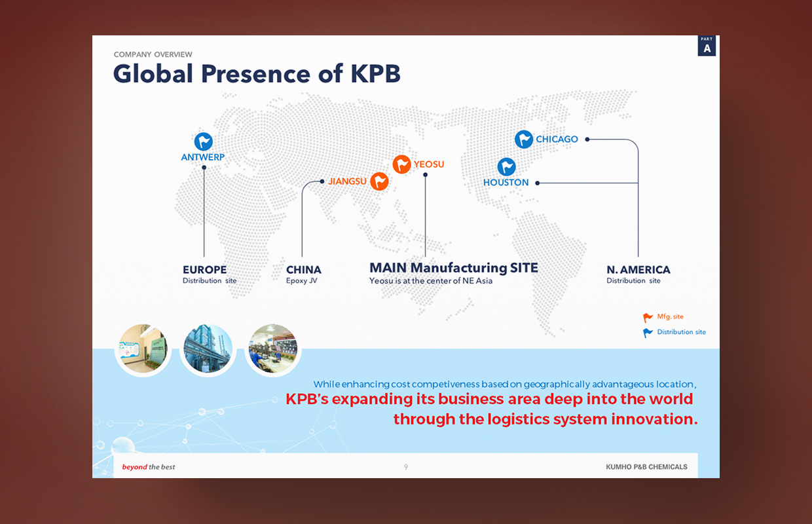The width and height of the screenshot is (812, 524).
Task: Click the page number 9
Action: [406, 467]
